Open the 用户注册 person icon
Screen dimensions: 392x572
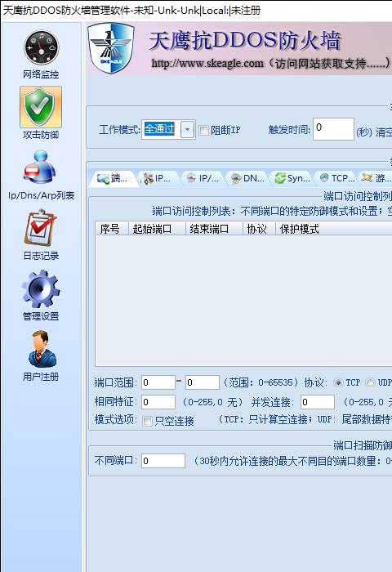[x=42, y=349]
